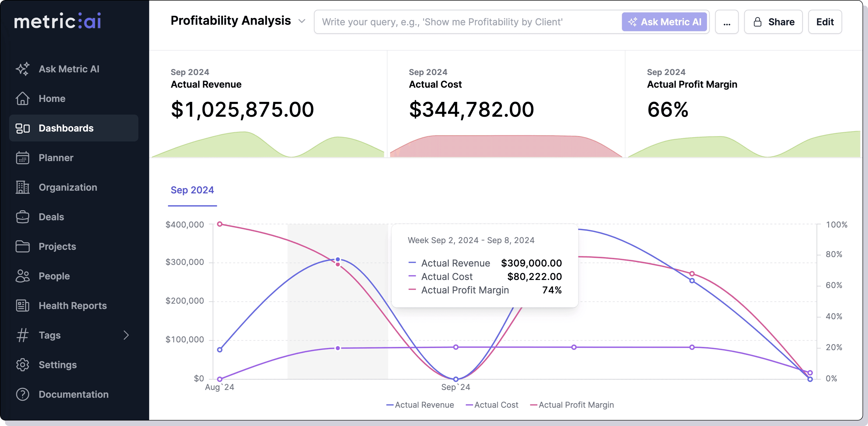The width and height of the screenshot is (868, 426).
Task: Click the Aug`24 x-axis label
Action: pyautogui.click(x=219, y=387)
